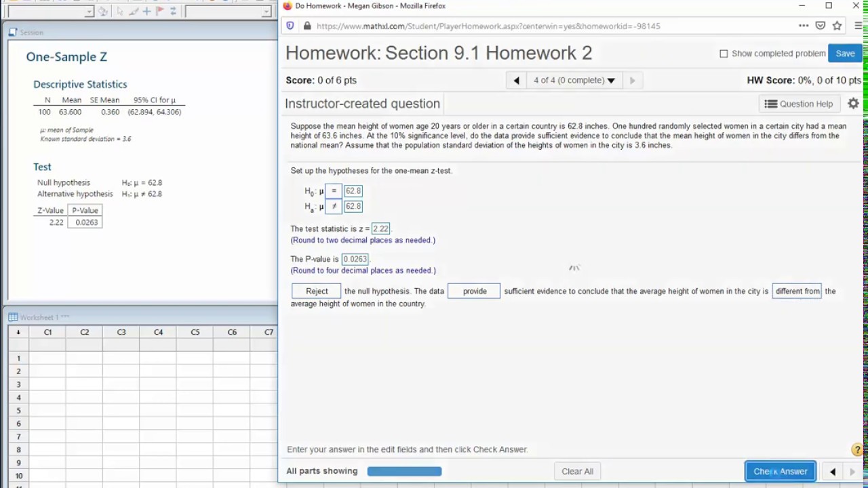Select row 1 header in worksheet

18,358
